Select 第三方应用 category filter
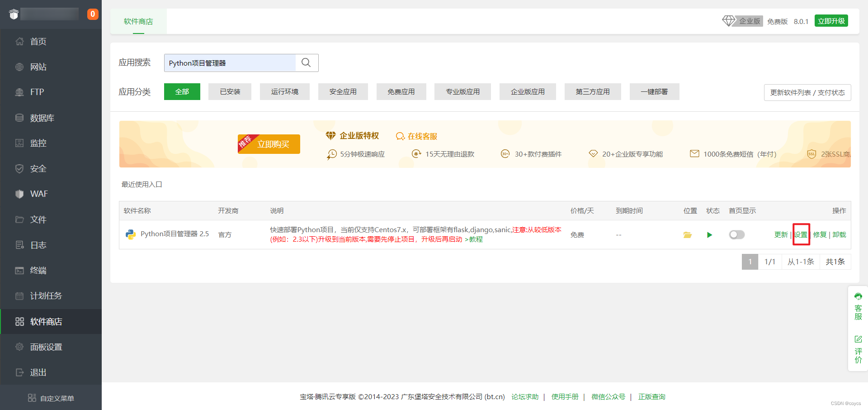Viewport: 868px width, 410px height. click(x=593, y=91)
